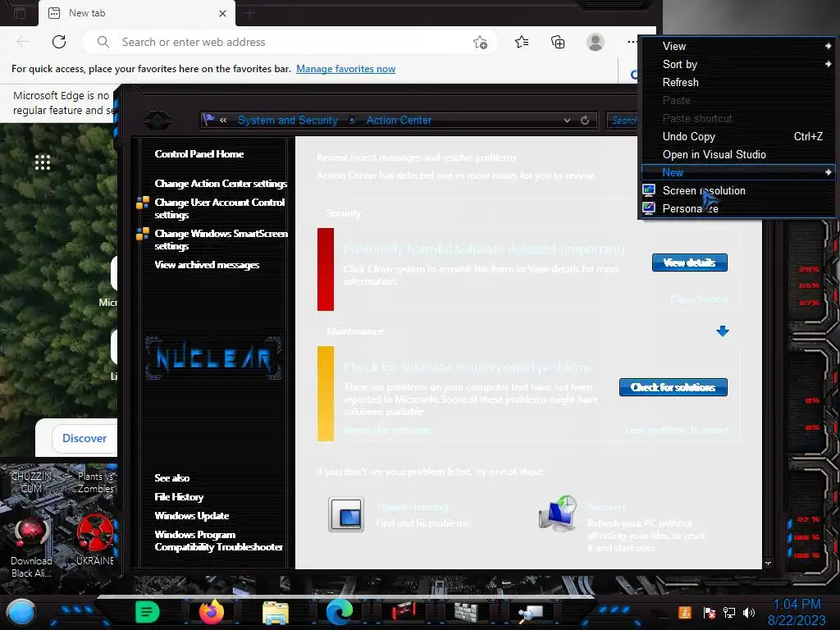Close the New tab in Edge

pyautogui.click(x=223, y=13)
